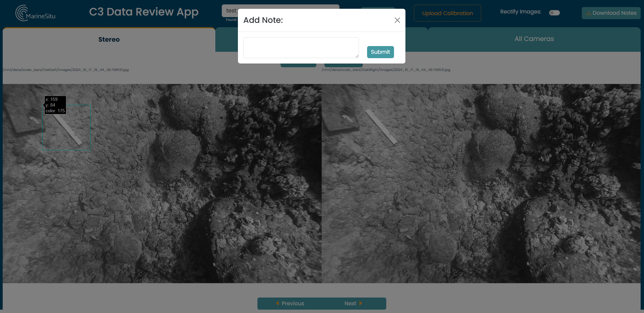Click the x/y/color coordinate tooltip

pos(55,105)
